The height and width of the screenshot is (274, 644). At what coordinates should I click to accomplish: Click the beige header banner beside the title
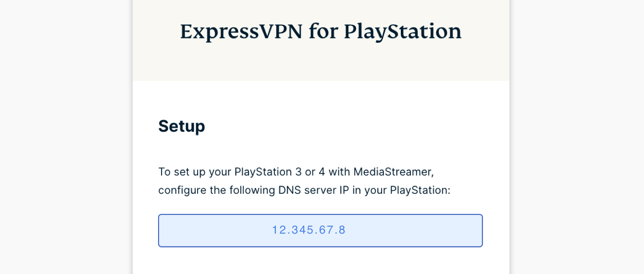485,58
